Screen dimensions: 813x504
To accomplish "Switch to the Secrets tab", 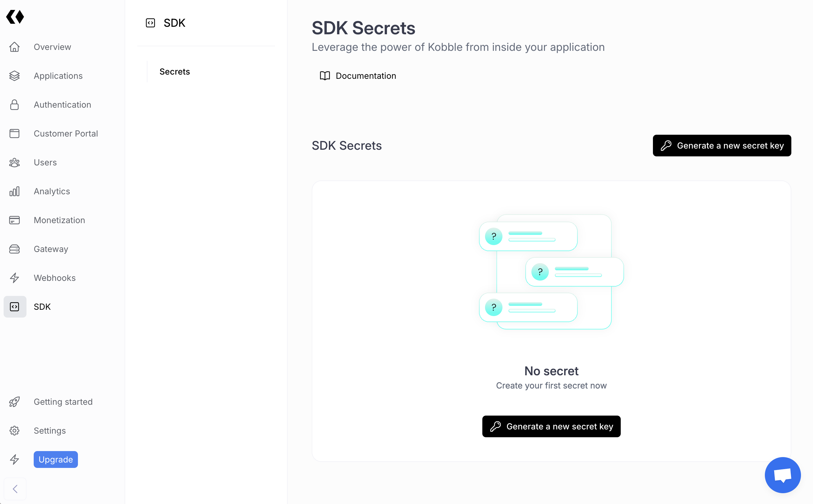I will [175, 71].
